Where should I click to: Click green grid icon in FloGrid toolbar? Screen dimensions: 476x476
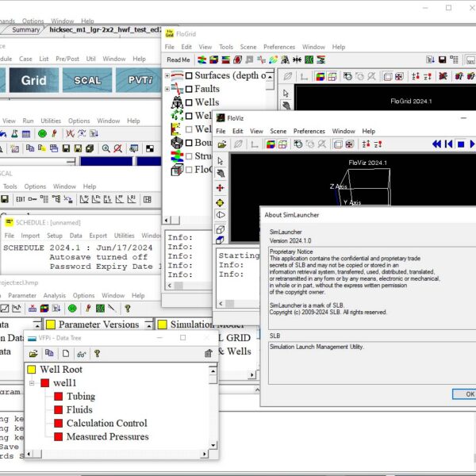tap(309, 59)
